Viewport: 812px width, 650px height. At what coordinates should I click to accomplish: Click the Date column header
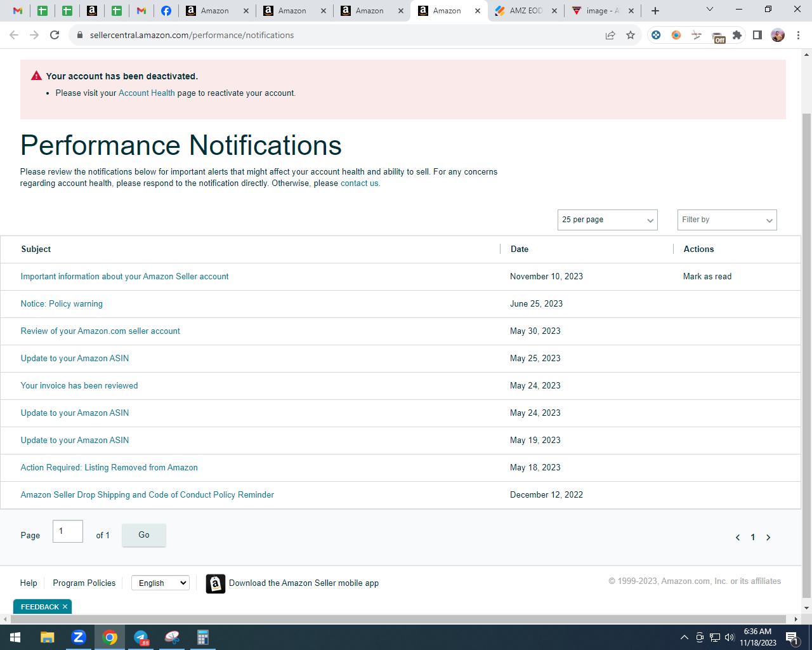(x=520, y=249)
